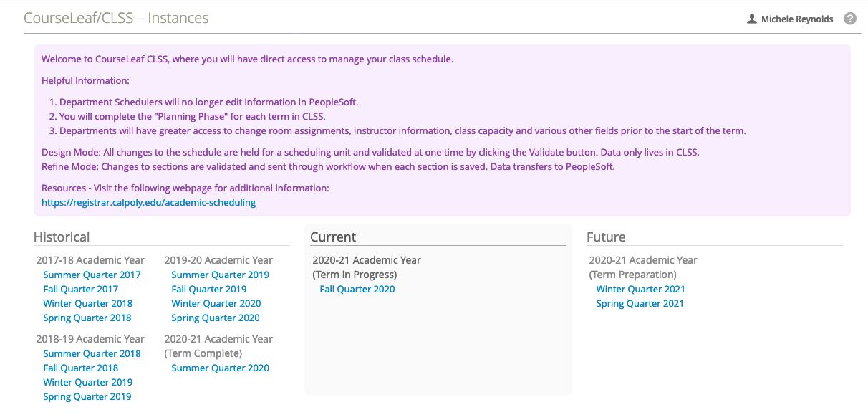Select Winter Quarter 2021 in the Future column

pos(640,289)
